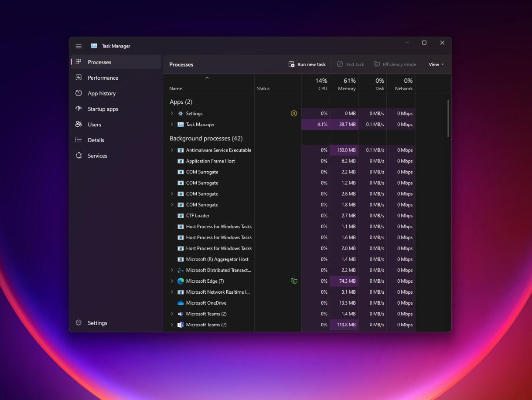Select Application Frame Host row
The width and height of the screenshot is (532, 400).
290,161
